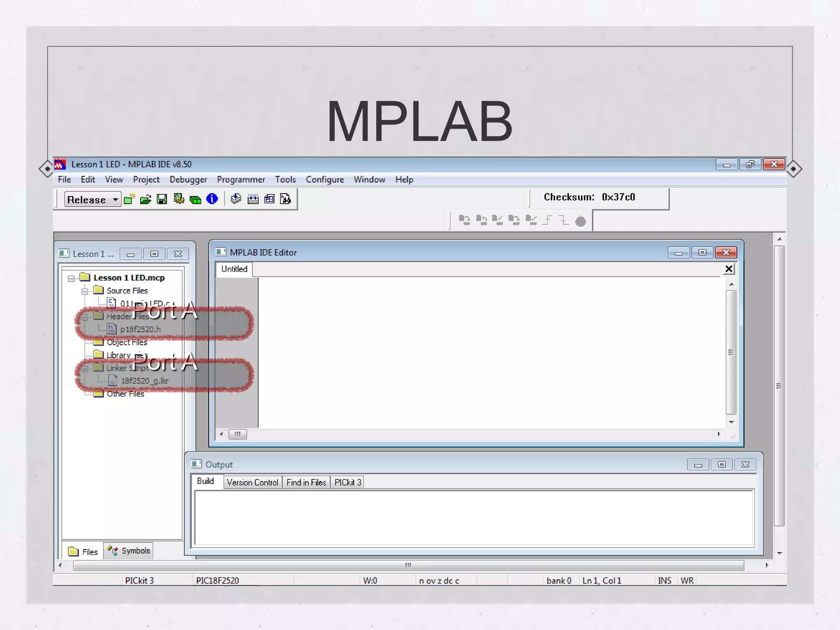Select the Files tab in project panel
The image size is (840, 630).
pos(83,552)
